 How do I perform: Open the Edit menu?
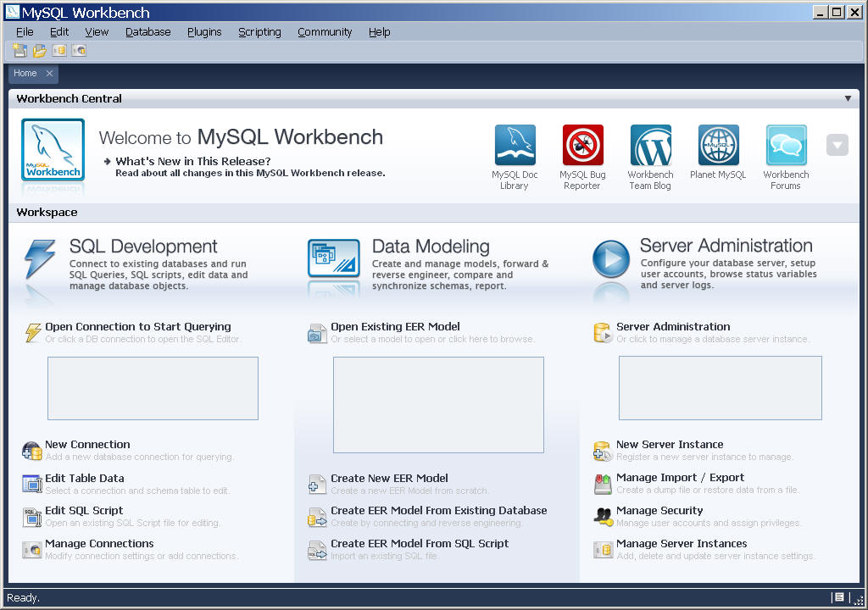click(x=59, y=32)
